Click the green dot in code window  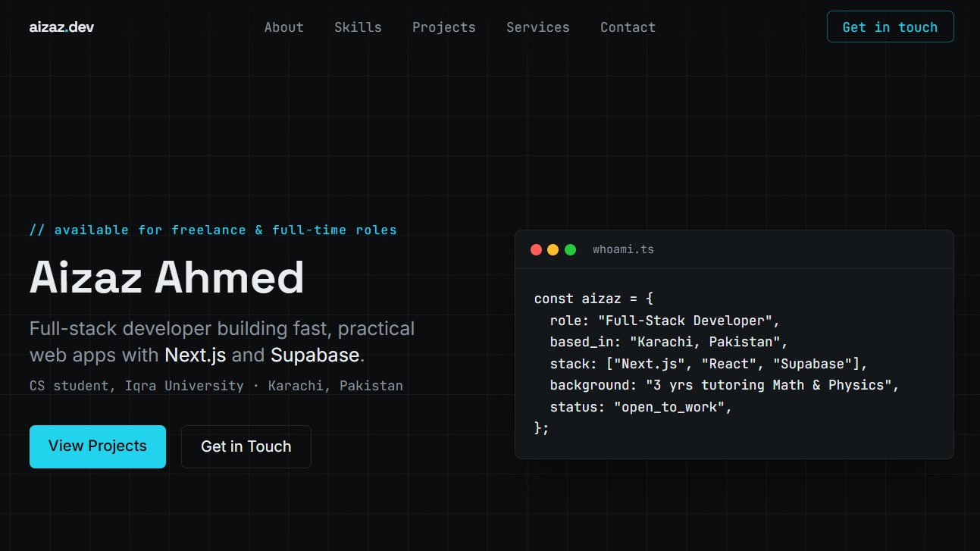pyautogui.click(x=570, y=249)
